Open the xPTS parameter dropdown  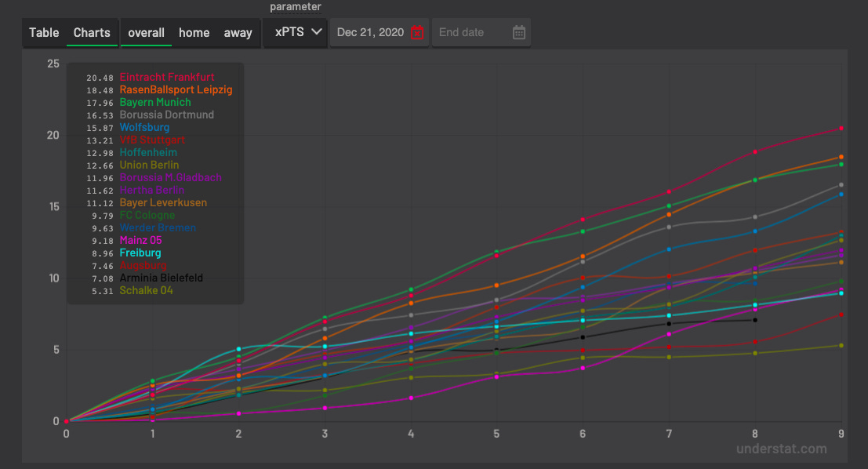pos(295,32)
